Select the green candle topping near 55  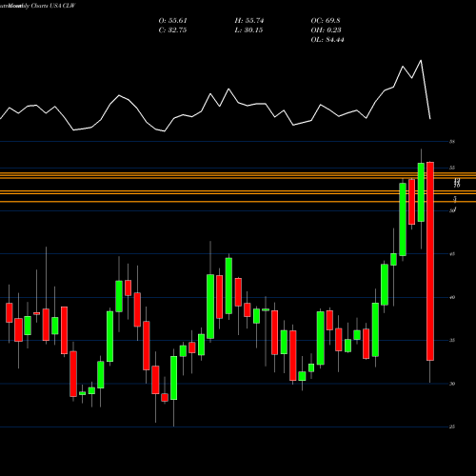point(421,192)
